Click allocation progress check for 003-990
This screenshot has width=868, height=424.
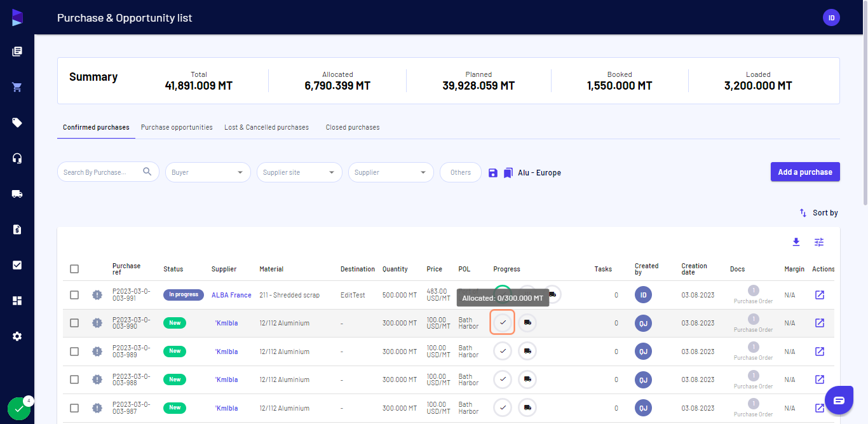[503, 323]
